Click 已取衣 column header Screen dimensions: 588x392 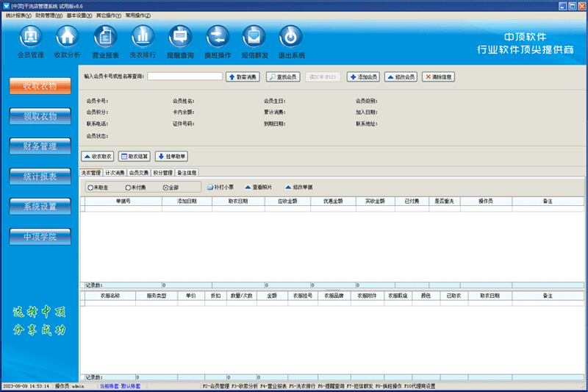(453, 296)
